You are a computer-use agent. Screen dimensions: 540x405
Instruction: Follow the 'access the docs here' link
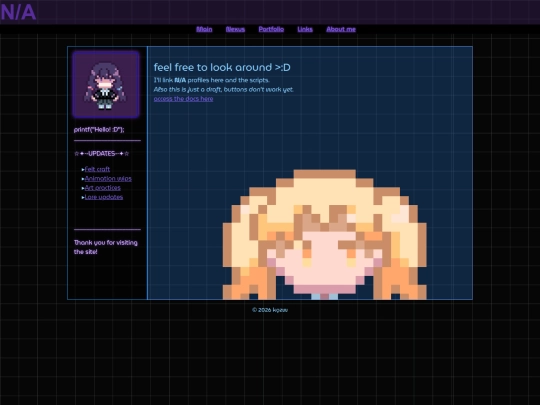point(183,99)
